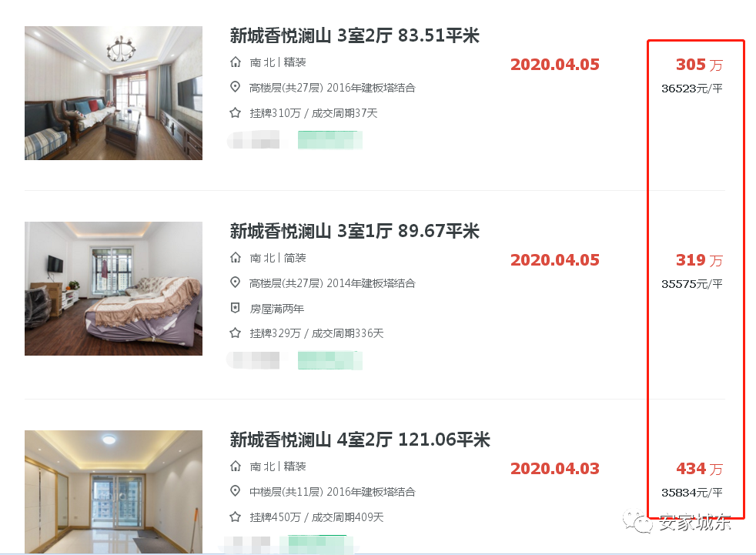This screenshot has height=555, width=756.
Task: Click house icon beside 南北|精装 in first listing
Action: [236, 62]
